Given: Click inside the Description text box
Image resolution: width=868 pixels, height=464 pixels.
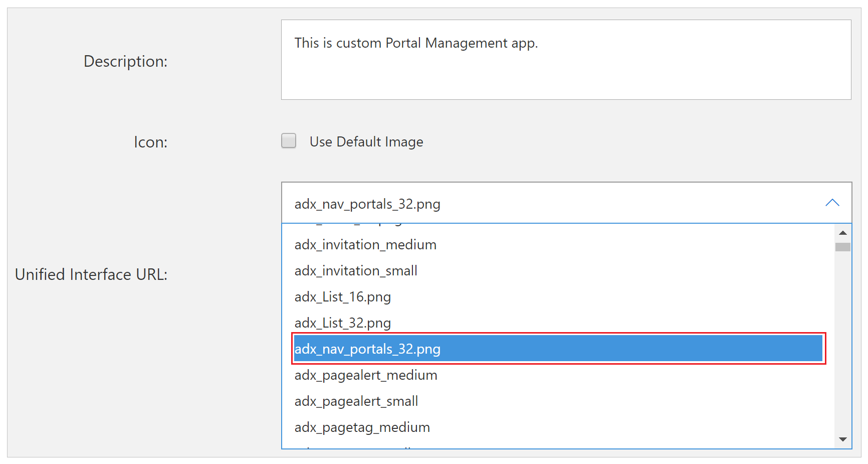Looking at the screenshot, I should point(566,60).
